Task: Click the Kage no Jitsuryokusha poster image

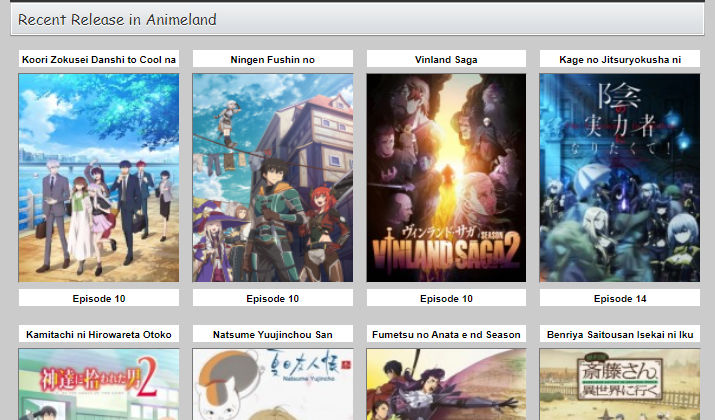Action: click(x=620, y=178)
